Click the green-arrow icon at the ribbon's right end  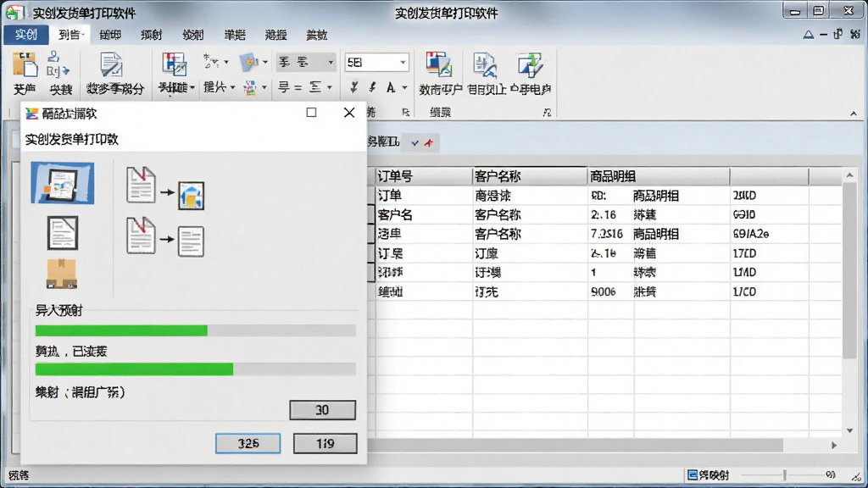click(x=530, y=64)
